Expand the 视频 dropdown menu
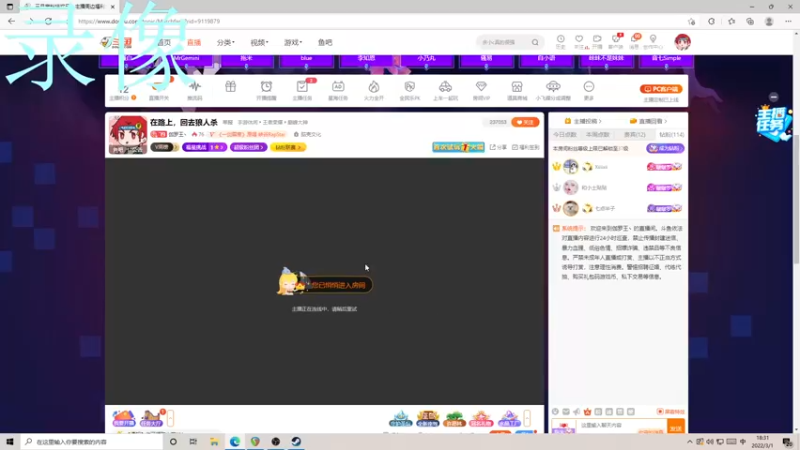800x450 pixels. pos(259,42)
